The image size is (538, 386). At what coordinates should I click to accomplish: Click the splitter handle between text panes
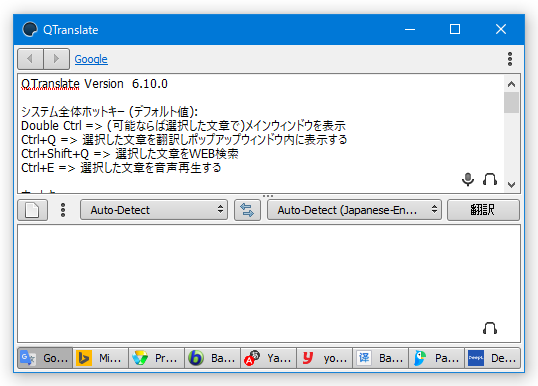(x=268, y=196)
